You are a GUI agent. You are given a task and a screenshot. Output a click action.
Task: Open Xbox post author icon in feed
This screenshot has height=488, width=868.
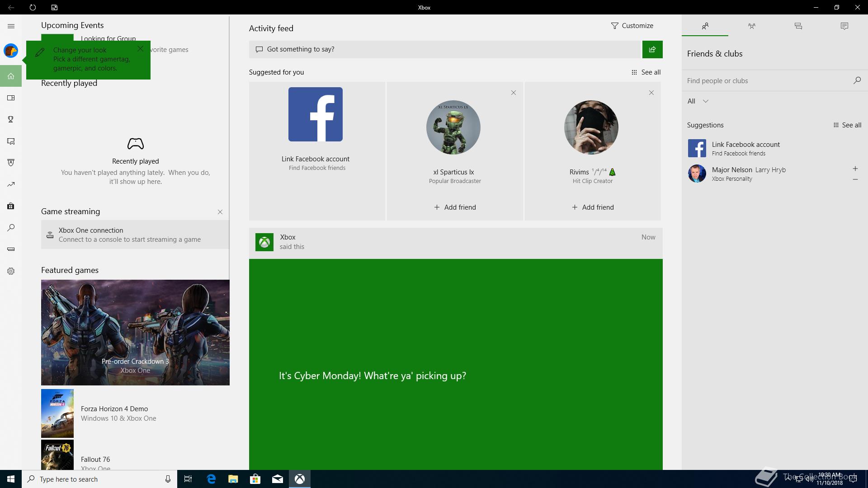click(264, 242)
